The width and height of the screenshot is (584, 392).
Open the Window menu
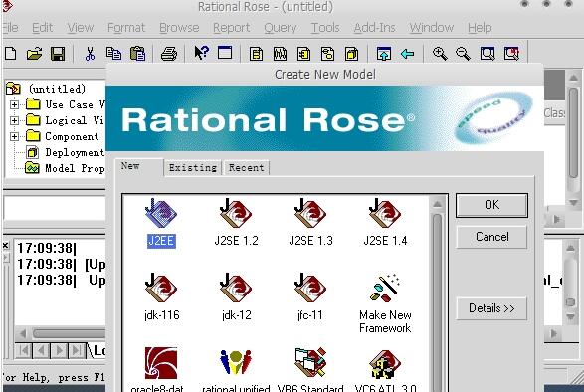tap(432, 28)
